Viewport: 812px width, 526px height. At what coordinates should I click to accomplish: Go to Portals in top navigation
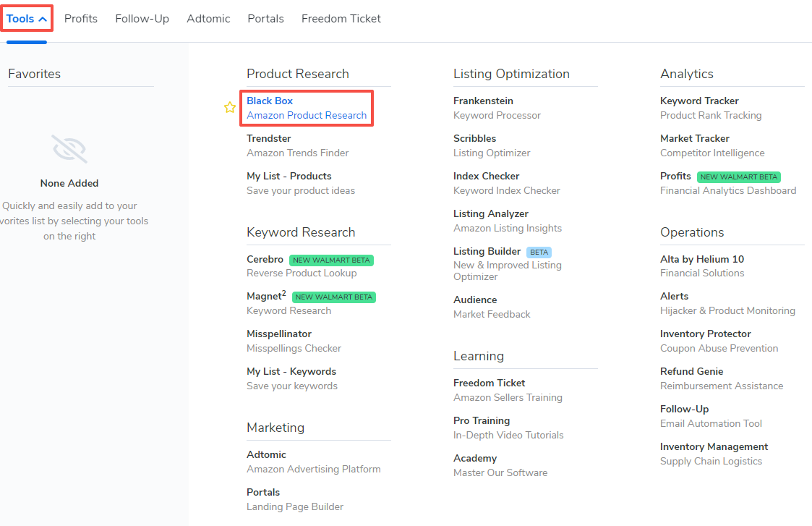coord(265,19)
